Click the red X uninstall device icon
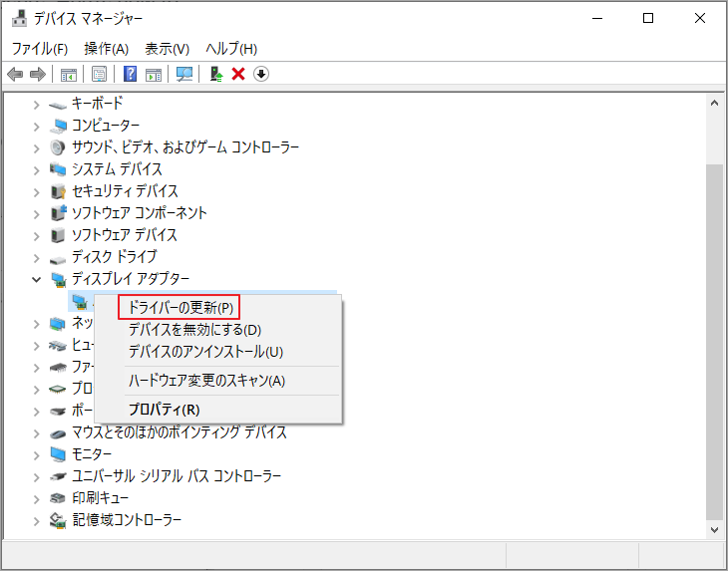This screenshot has width=728, height=571. click(x=238, y=74)
